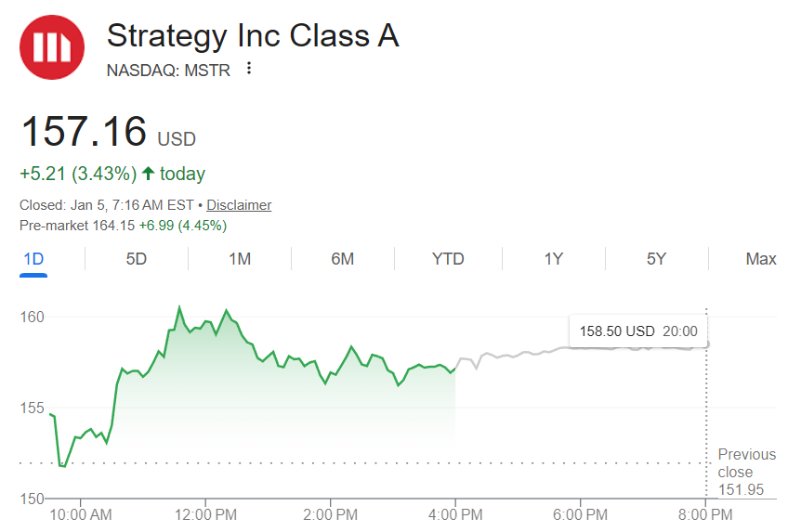Click the chart peak near 12:00 PM
This screenshot has width=788, height=532.
[x=180, y=307]
